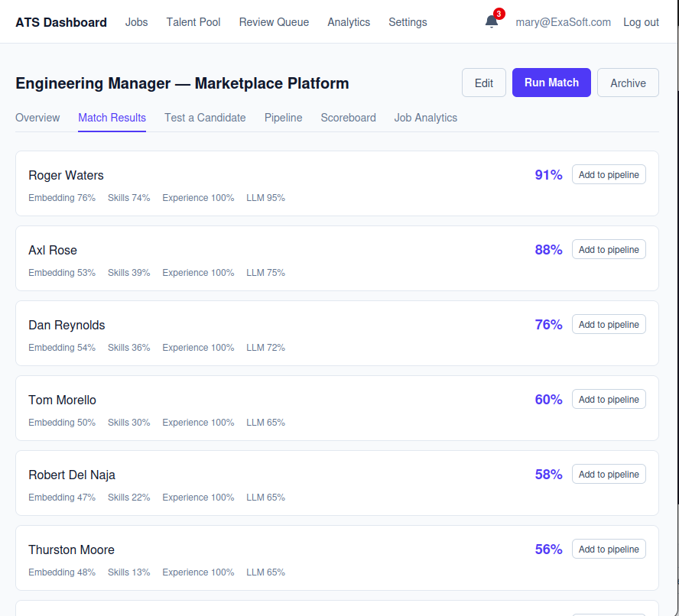Click the 88% overall match score

click(x=548, y=250)
